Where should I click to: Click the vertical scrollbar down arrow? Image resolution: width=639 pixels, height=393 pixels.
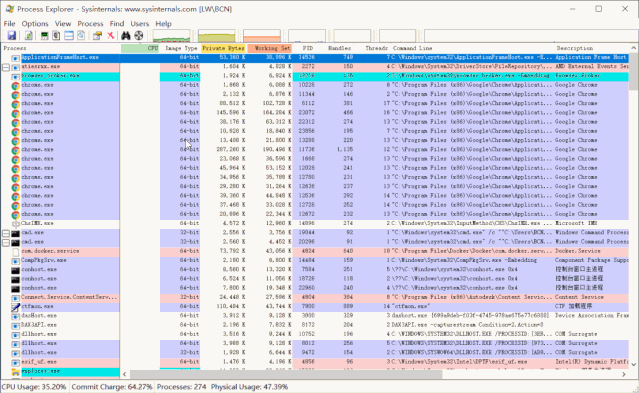634,364
